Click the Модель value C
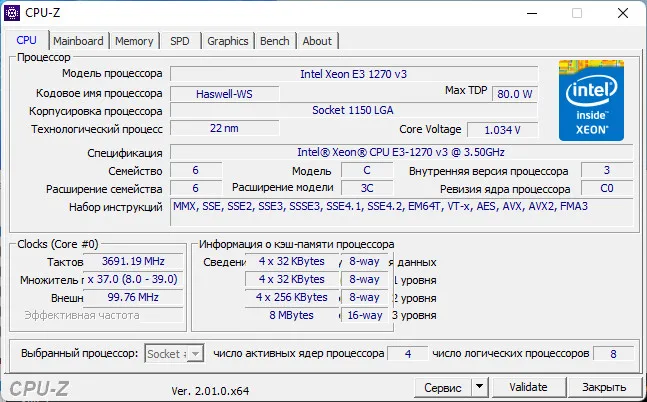The image size is (647, 402). 367,170
